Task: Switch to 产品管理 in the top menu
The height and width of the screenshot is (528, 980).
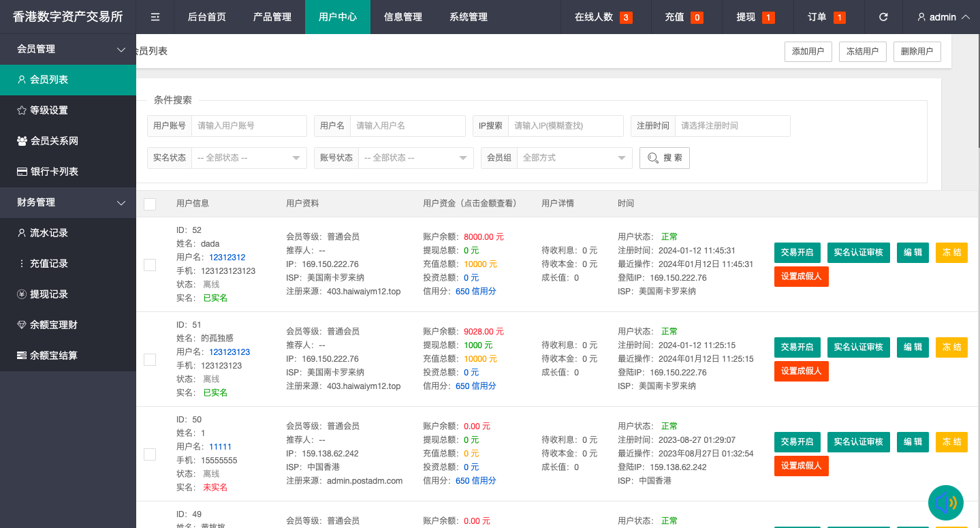Action: (272, 17)
